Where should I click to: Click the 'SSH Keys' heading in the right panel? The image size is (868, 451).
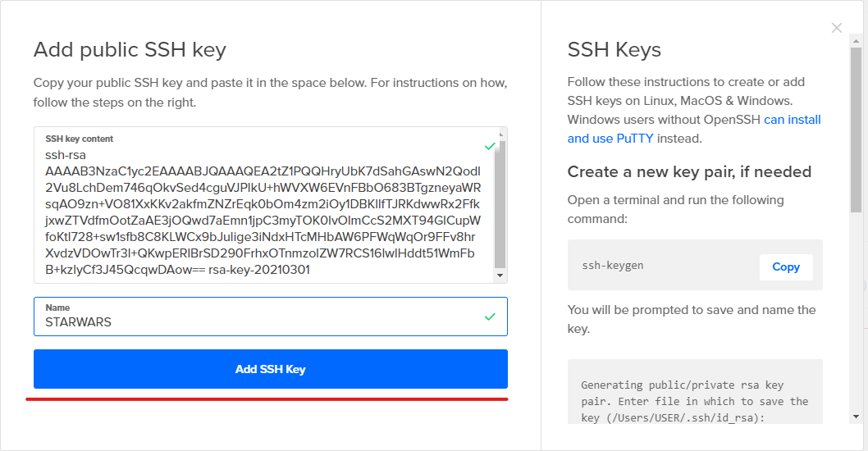click(614, 50)
